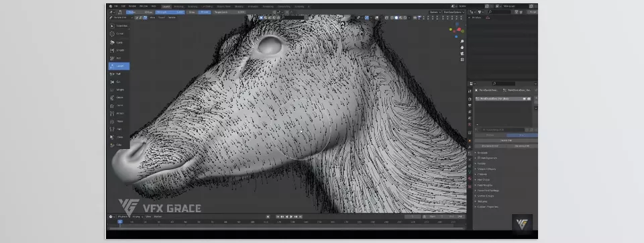Image resolution: width=644 pixels, height=243 pixels.
Task: Select the Weight hair tool
Action: [119, 90]
